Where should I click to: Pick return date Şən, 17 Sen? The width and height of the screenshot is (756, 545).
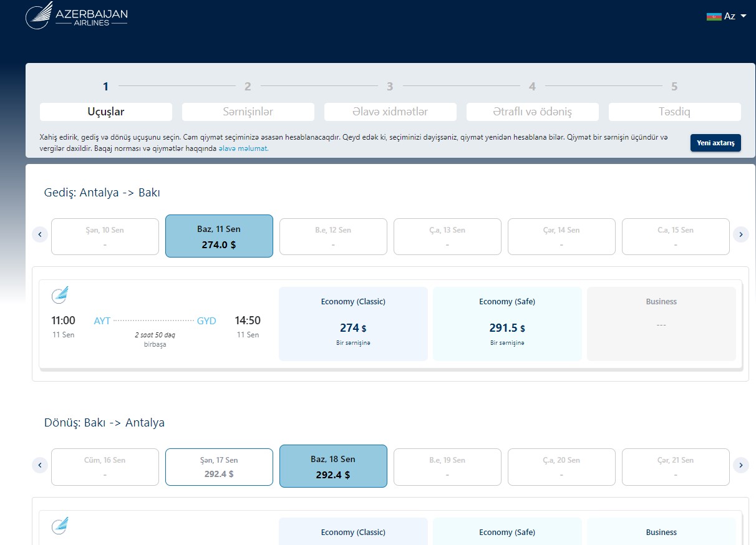coord(219,467)
